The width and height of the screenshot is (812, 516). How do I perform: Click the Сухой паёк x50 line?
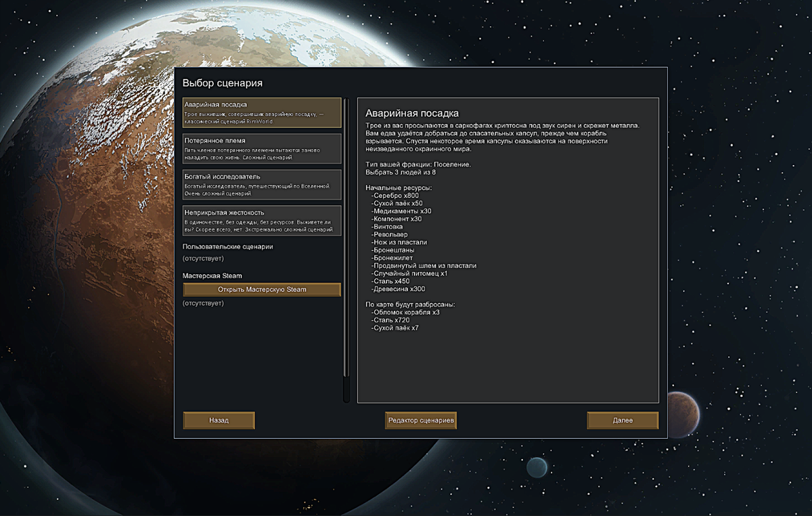click(x=397, y=203)
